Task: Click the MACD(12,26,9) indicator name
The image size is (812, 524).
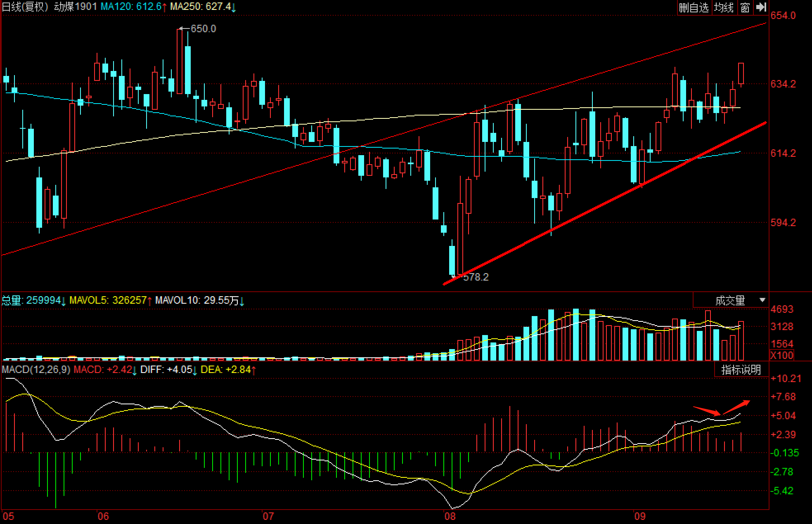Action: click(36, 370)
